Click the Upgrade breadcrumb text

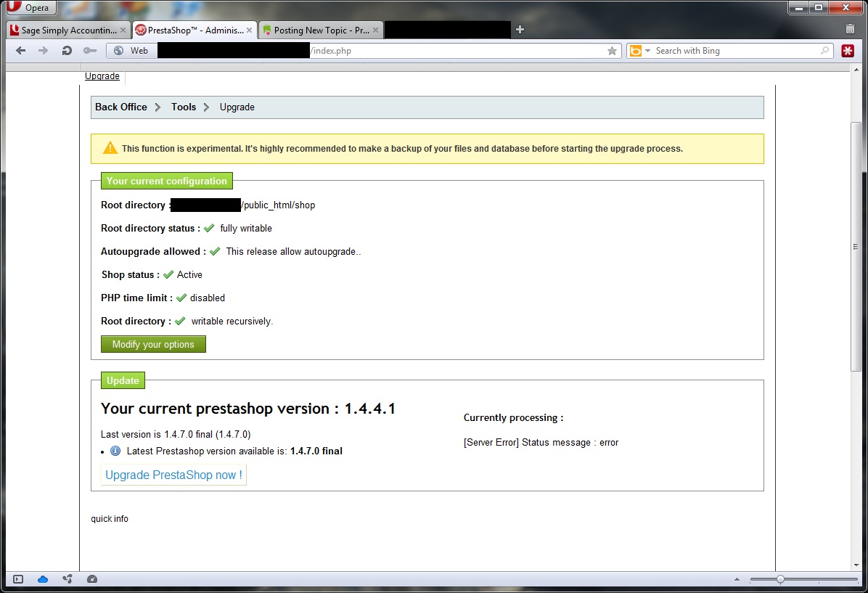click(x=237, y=107)
